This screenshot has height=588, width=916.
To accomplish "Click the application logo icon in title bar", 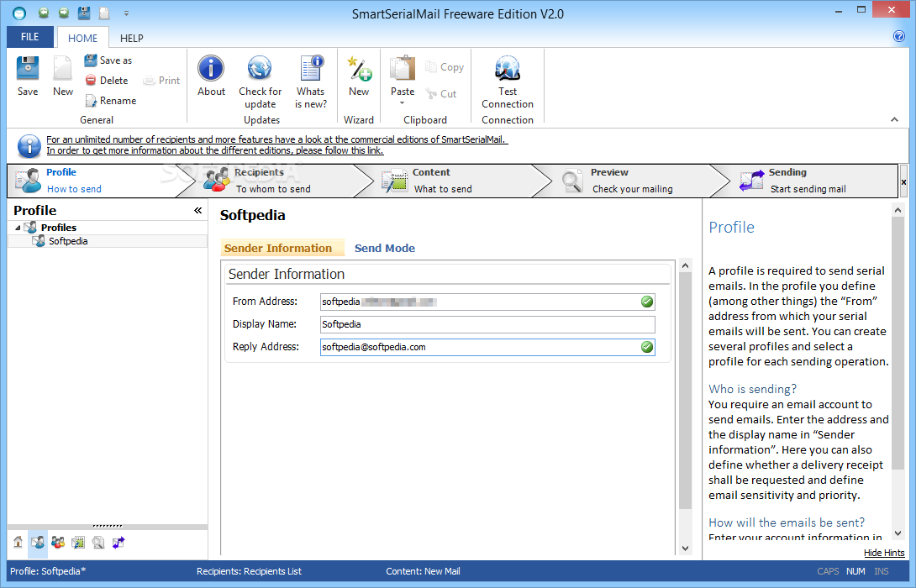I will click(19, 13).
